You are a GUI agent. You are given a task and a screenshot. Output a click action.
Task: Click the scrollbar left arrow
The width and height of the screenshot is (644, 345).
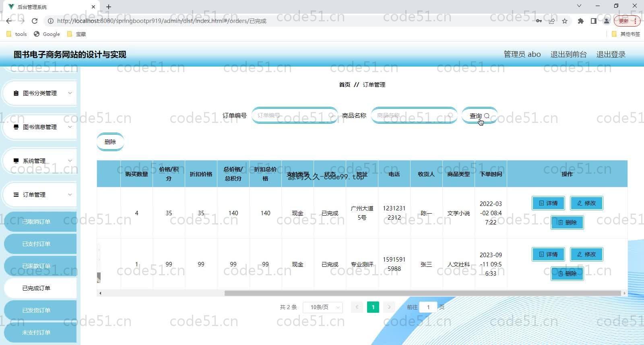click(x=100, y=293)
